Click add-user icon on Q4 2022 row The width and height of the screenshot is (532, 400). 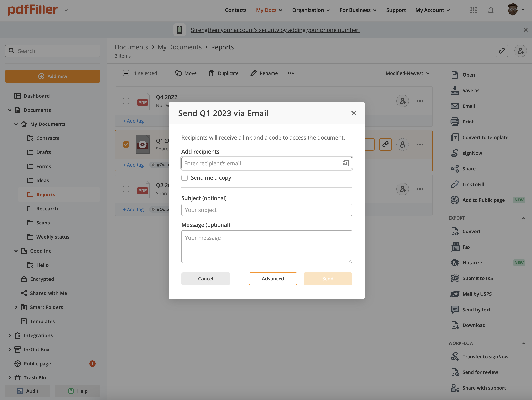(x=403, y=101)
